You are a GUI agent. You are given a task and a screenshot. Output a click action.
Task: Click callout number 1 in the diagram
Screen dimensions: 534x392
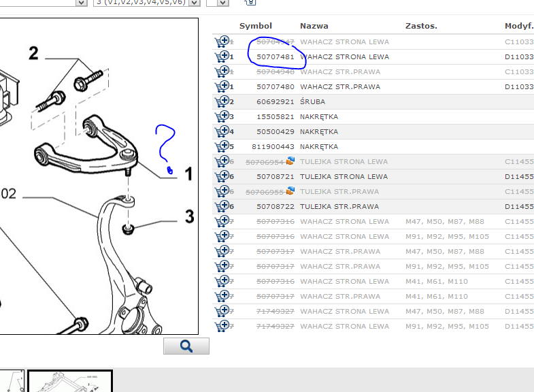point(188,175)
